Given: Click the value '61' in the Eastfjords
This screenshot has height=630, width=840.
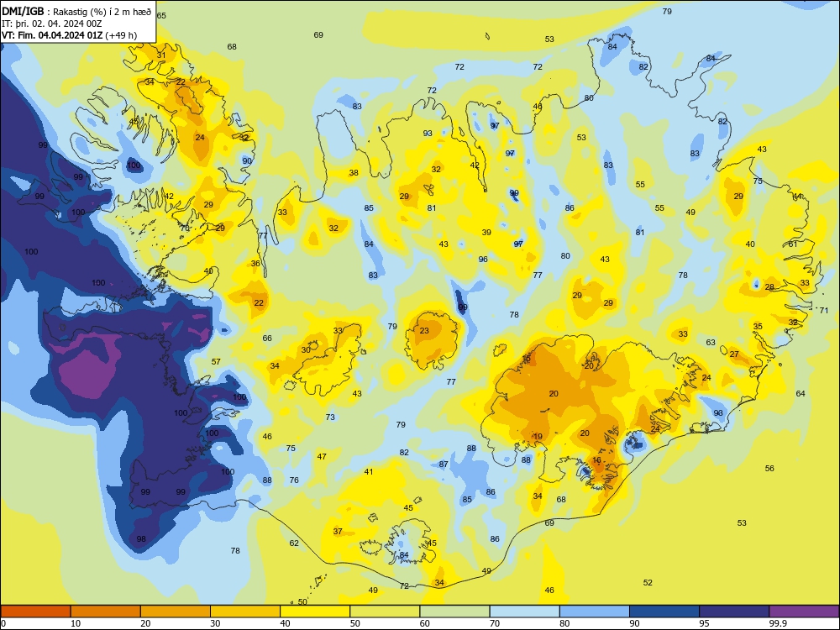Looking at the screenshot, I should tap(793, 244).
